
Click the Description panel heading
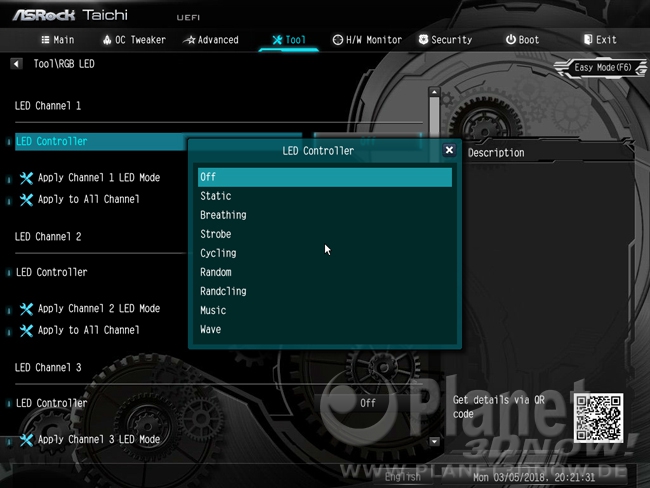[496, 153]
